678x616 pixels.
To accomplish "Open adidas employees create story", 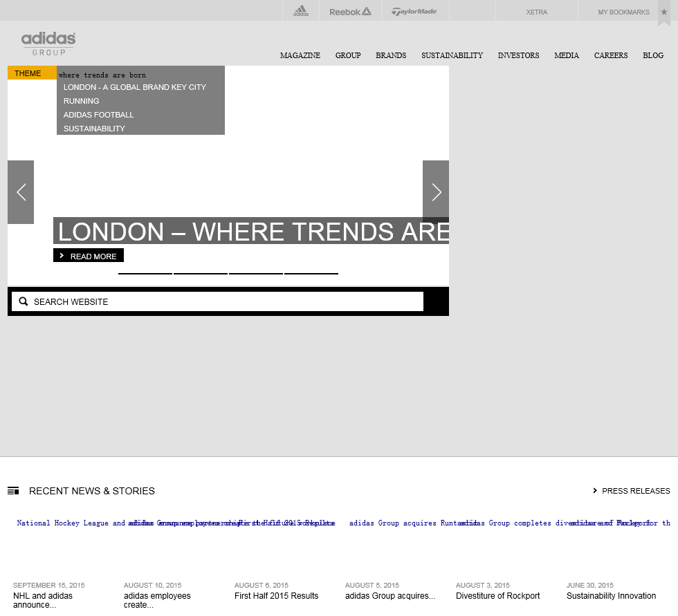I will [x=157, y=600].
